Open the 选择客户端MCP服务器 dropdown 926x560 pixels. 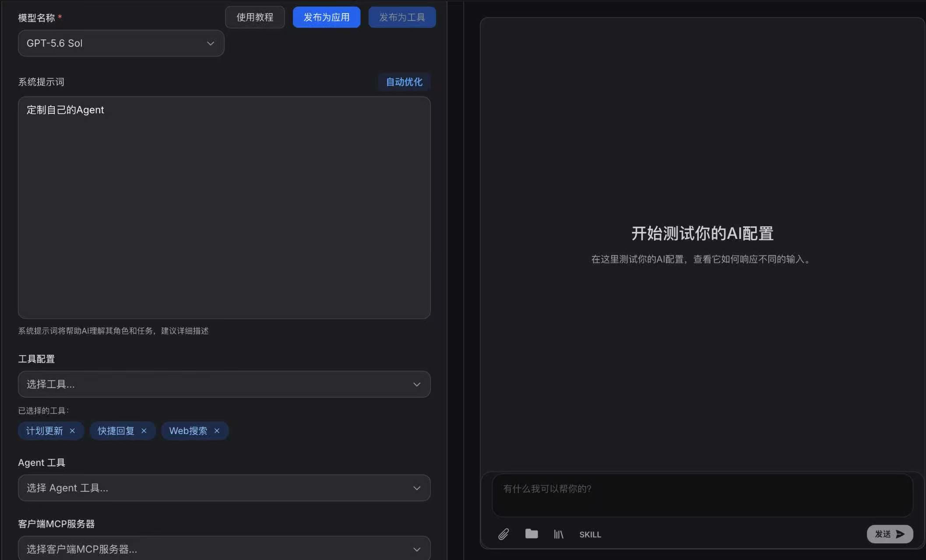pos(224,549)
